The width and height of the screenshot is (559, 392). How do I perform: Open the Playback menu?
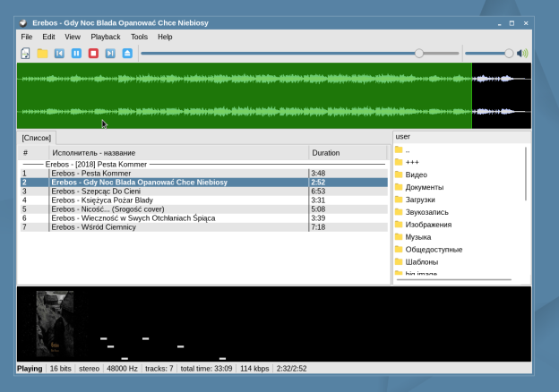pyautogui.click(x=105, y=37)
